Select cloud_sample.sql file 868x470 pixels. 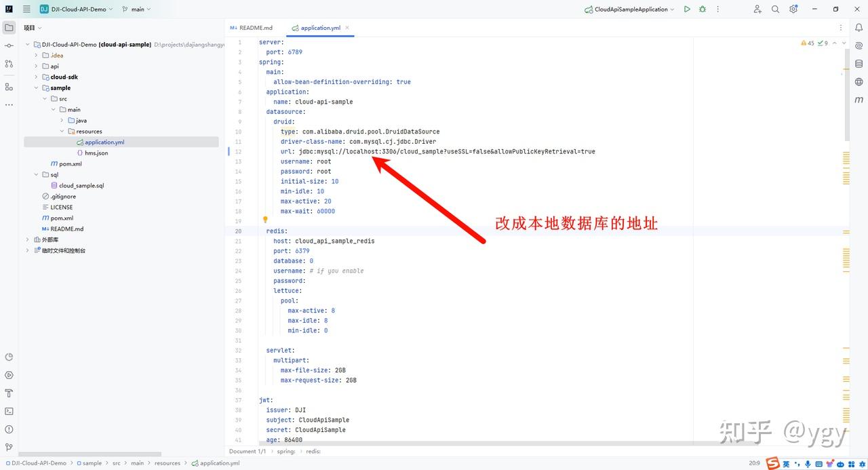(x=77, y=186)
